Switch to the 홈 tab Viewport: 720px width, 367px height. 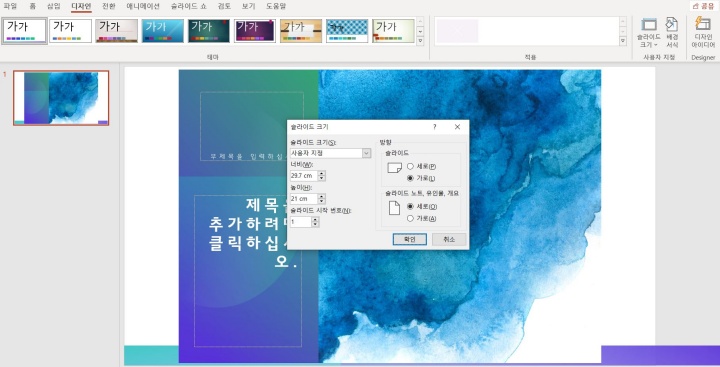coord(33,6)
